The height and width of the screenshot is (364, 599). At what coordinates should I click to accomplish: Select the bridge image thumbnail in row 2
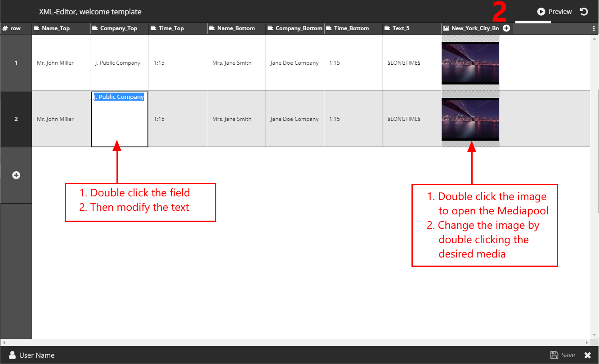coord(470,119)
